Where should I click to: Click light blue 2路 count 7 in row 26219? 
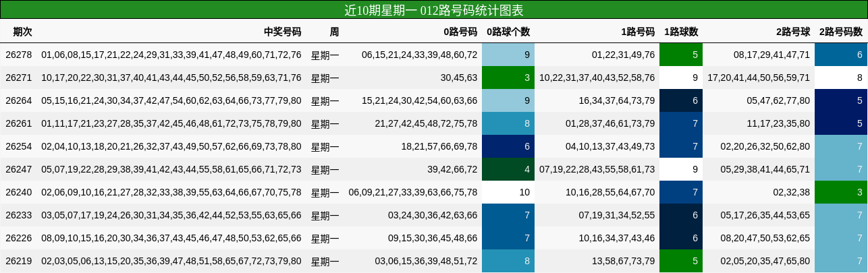click(x=841, y=261)
